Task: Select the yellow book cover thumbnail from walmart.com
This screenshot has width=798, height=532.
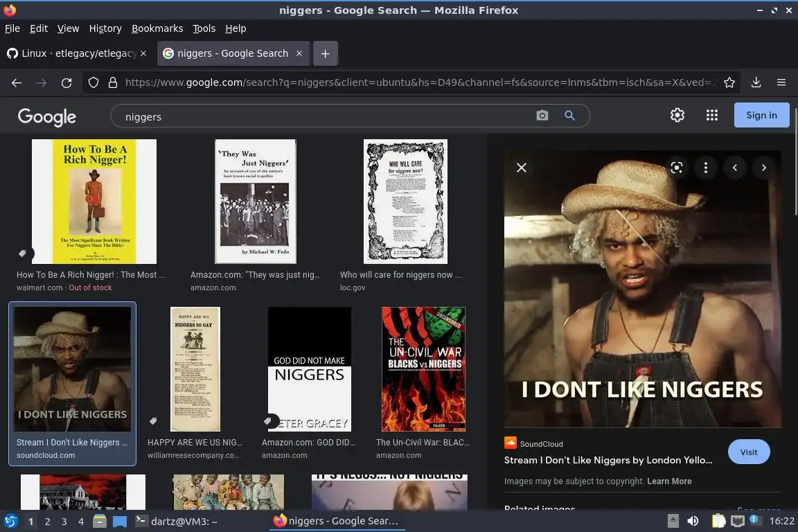Action: click(x=94, y=202)
